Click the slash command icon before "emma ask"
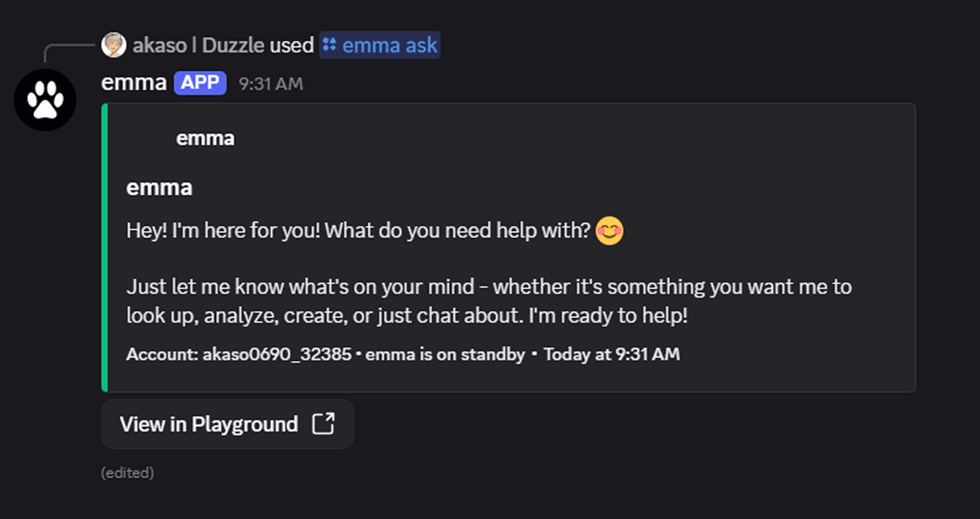This screenshot has height=519, width=980. pyautogui.click(x=329, y=45)
